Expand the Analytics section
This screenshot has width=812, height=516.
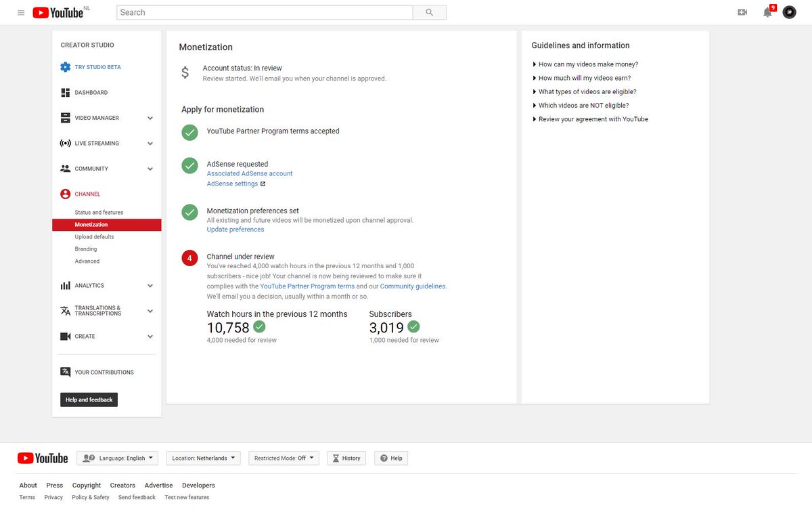[150, 286]
